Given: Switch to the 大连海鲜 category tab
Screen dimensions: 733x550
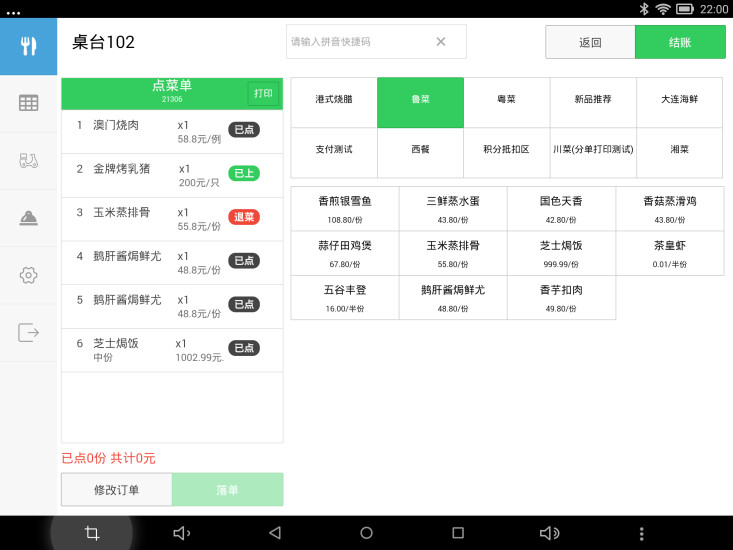Looking at the screenshot, I should coord(679,102).
